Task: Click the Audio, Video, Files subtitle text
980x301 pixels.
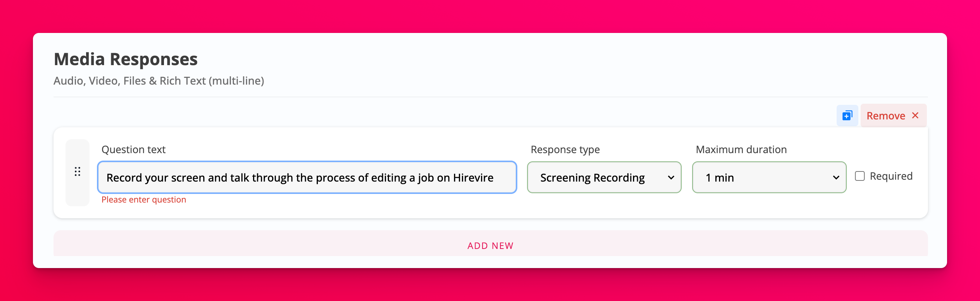Action: coord(159,80)
